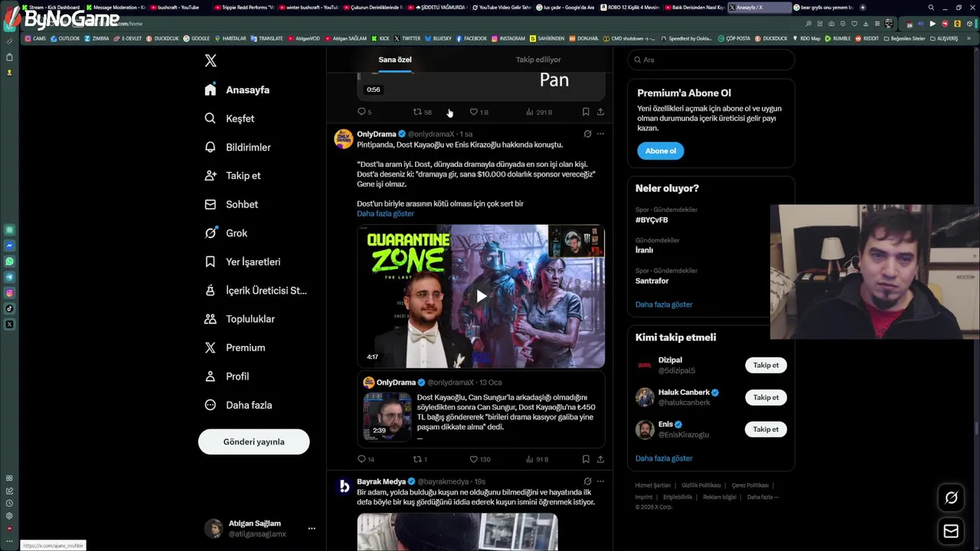Share the OnlyDrama post
Viewport: 980px width, 551px height.
click(600, 459)
